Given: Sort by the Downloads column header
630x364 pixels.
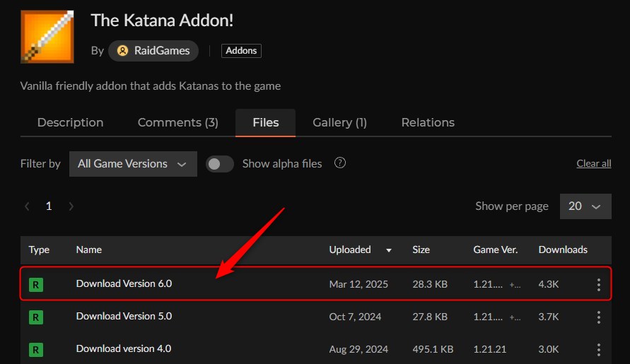Looking at the screenshot, I should (563, 250).
